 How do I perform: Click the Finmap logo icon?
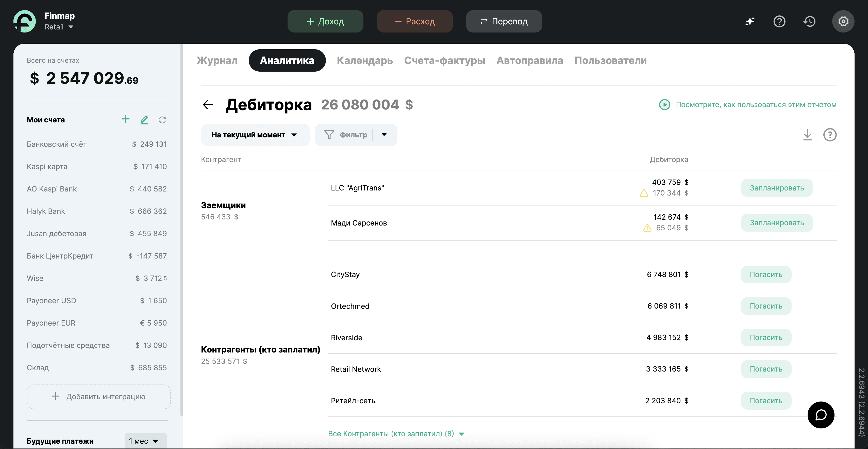click(x=25, y=21)
